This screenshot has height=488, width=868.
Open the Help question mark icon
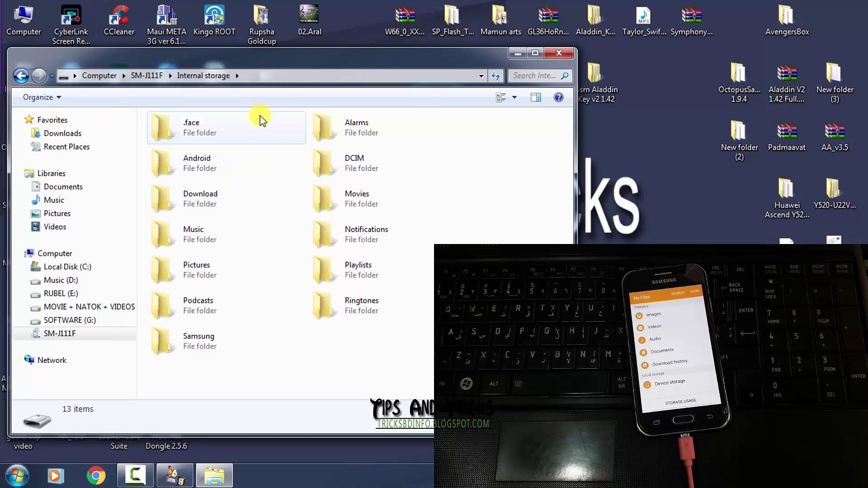click(x=558, y=97)
